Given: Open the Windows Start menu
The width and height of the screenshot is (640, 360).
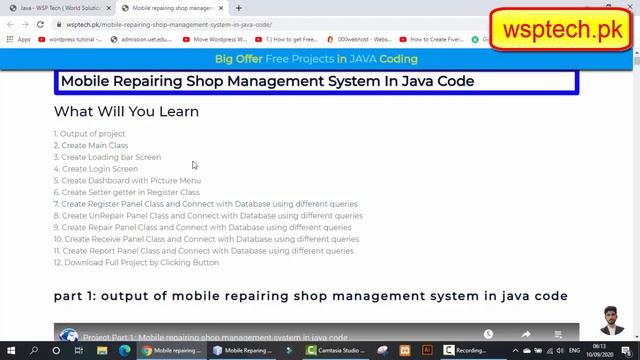Looking at the screenshot, I should point(11,350).
